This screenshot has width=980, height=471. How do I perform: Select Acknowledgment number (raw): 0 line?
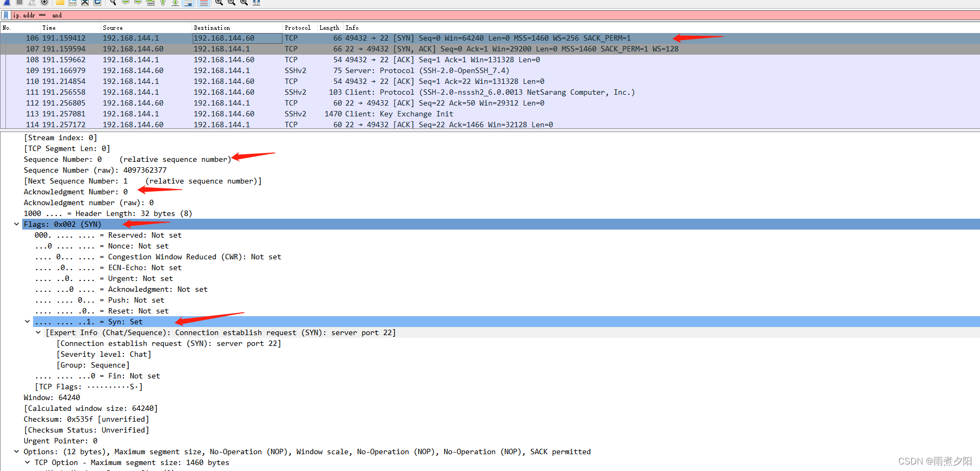(89, 202)
